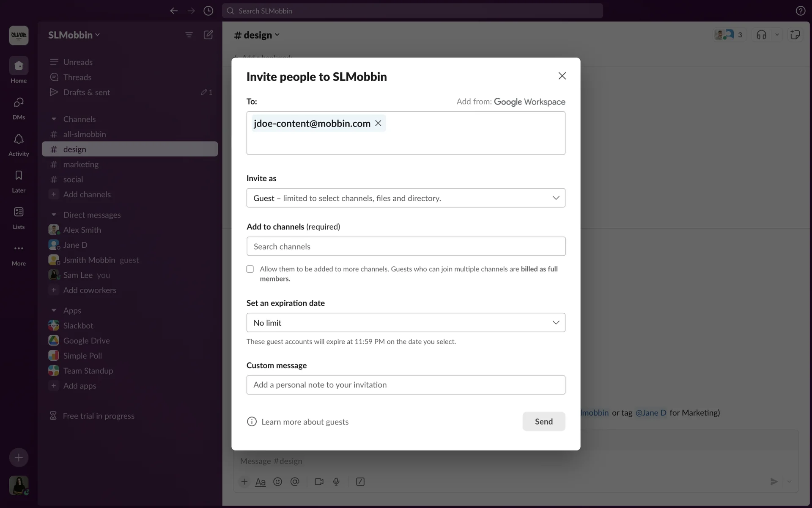This screenshot has width=812, height=508.
Task: Enable allowing guests into more channels
Action: tap(250, 269)
